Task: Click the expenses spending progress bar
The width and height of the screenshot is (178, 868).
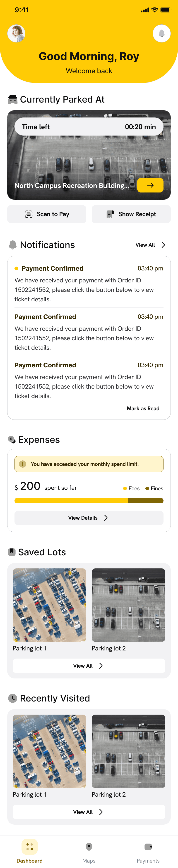Action: pos(89,501)
